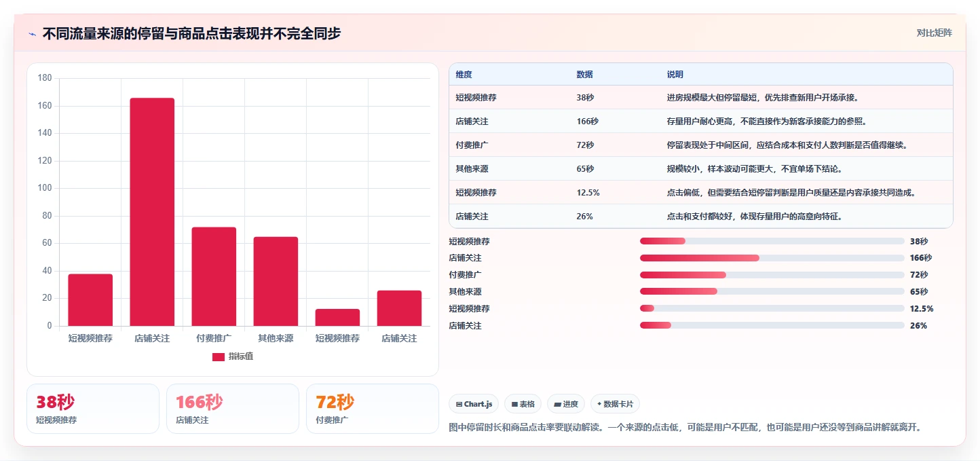
Task: Click the progress bar labeled 38秒
Action: 772,241
